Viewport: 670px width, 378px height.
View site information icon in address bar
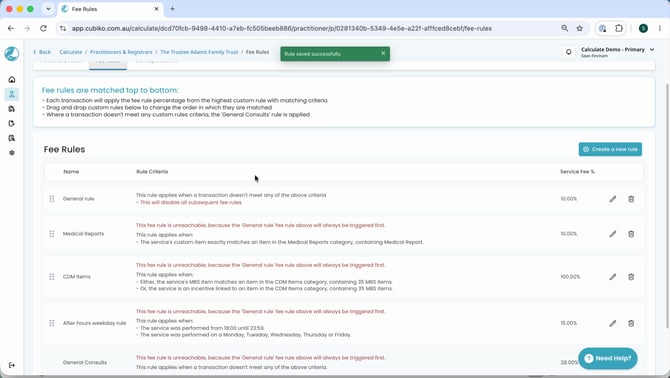pyautogui.click(x=63, y=28)
